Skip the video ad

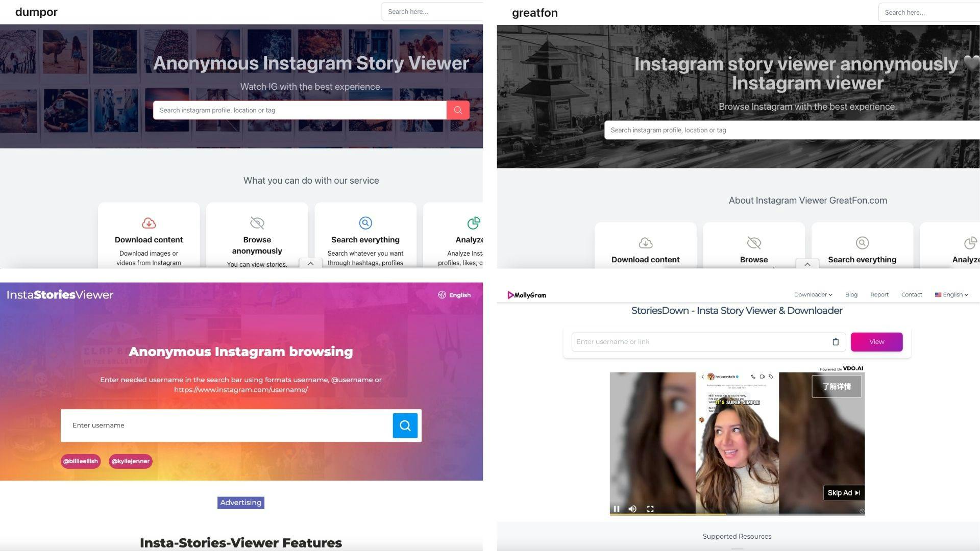point(844,493)
